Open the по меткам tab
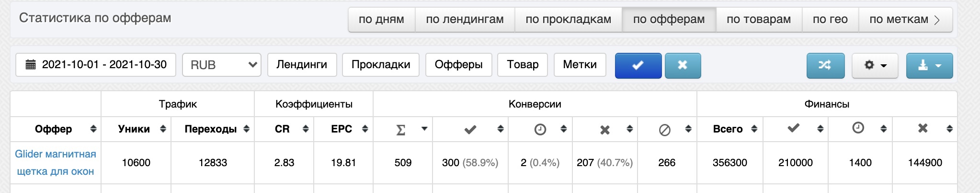The width and height of the screenshot is (980, 193). [905, 20]
